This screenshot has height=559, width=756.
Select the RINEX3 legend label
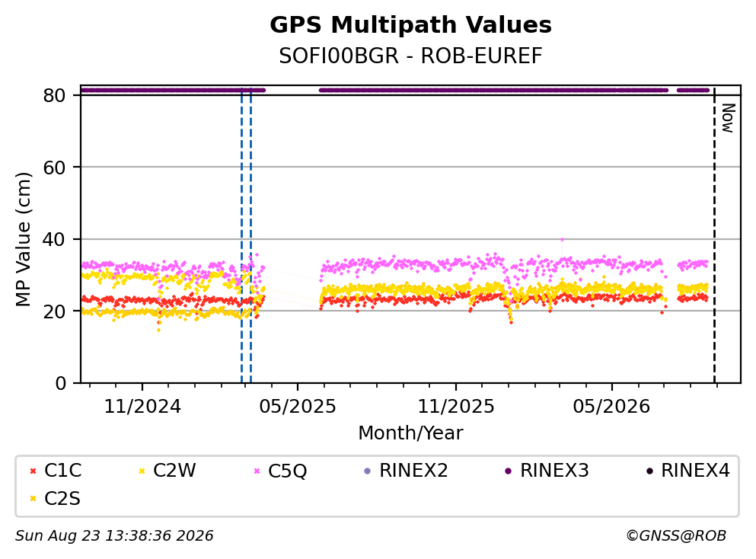[x=554, y=471]
